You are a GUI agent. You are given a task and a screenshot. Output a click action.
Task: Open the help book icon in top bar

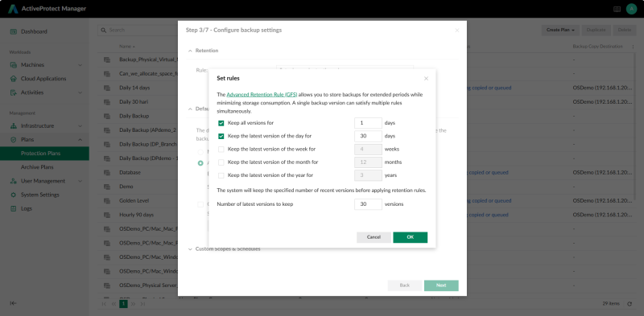[x=617, y=9]
